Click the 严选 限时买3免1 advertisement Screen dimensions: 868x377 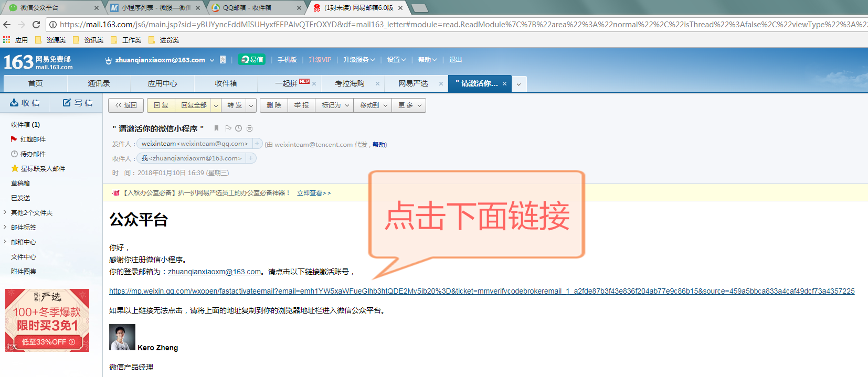coord(47,320)
